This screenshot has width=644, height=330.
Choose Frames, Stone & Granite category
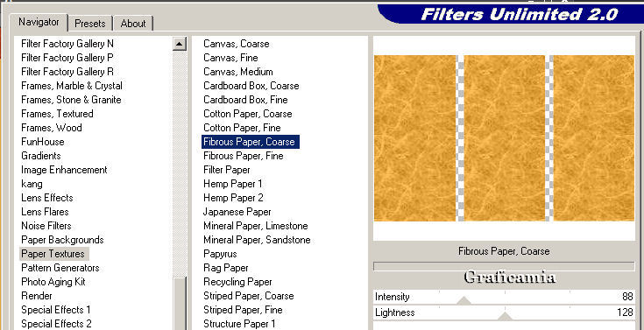(71, 99)
